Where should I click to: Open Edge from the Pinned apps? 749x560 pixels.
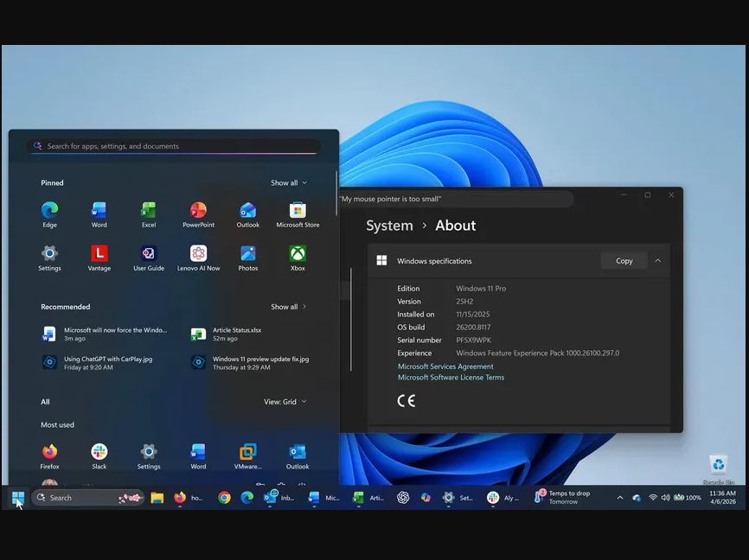click(x=49, y=215)
